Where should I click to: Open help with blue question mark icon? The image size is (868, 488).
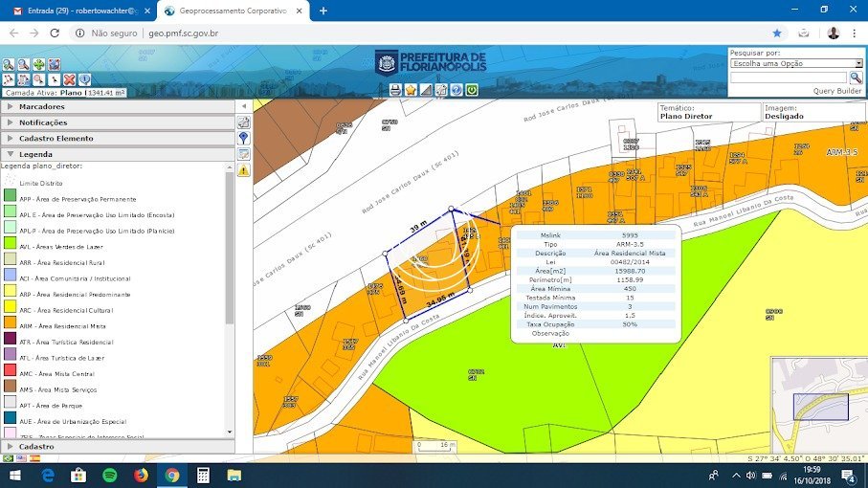point(456,90)
